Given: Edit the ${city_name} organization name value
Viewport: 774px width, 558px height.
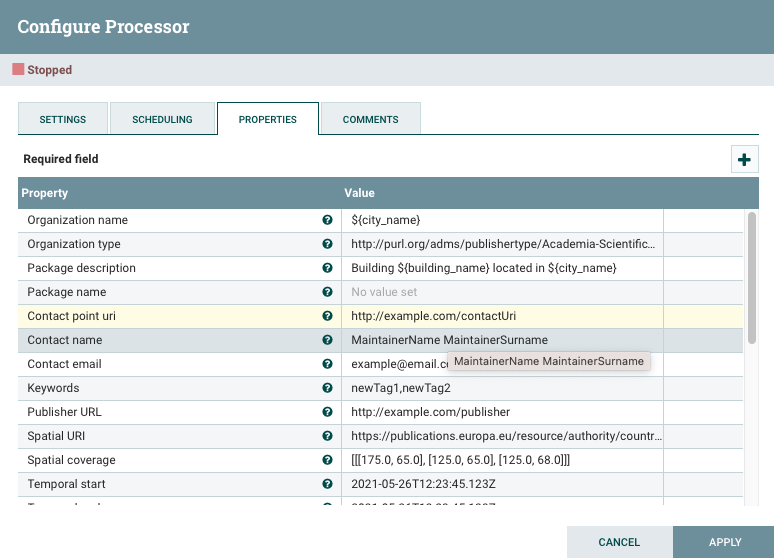Looking at the screenshot, I should tap(502, 220).
